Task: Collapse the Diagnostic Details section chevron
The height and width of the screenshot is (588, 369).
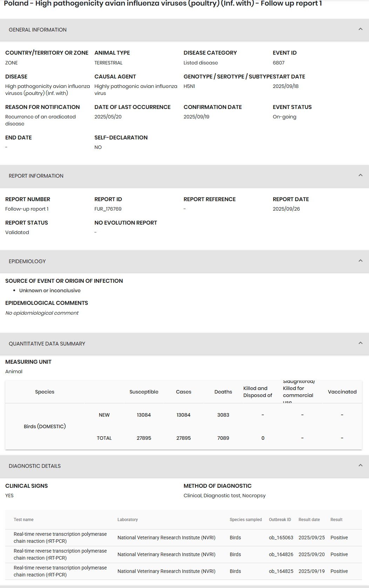Action: pyautogui.click(x=360, y=466)
